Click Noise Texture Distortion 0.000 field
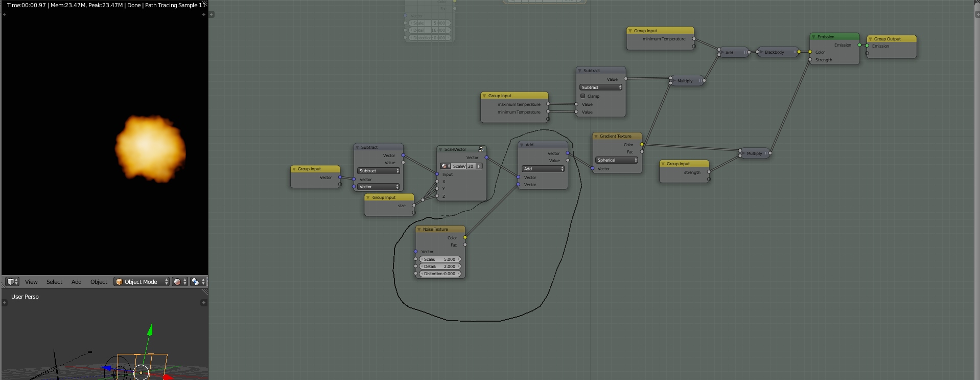 440,274
